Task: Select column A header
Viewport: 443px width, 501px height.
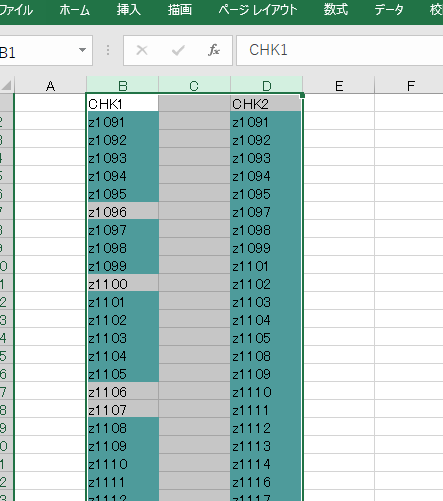Action: (50, 86)
